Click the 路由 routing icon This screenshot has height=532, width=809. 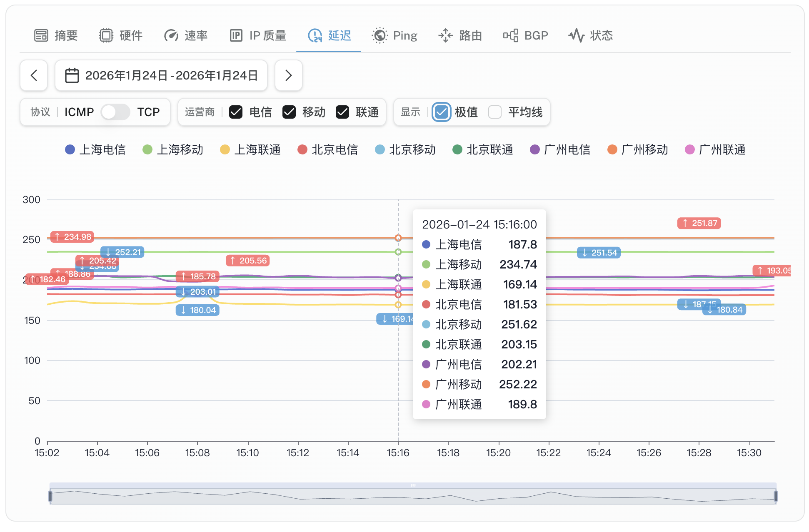446,36
